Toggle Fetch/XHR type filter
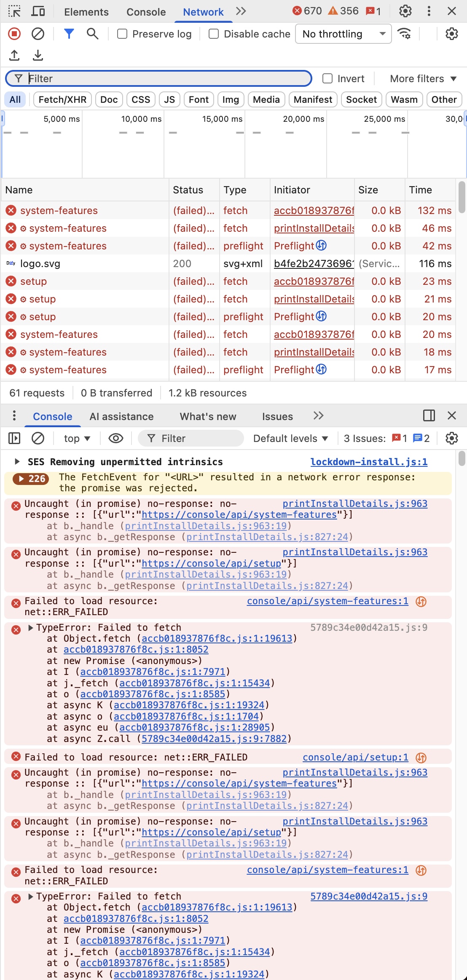The image size is (467, 980). (62, 99)
